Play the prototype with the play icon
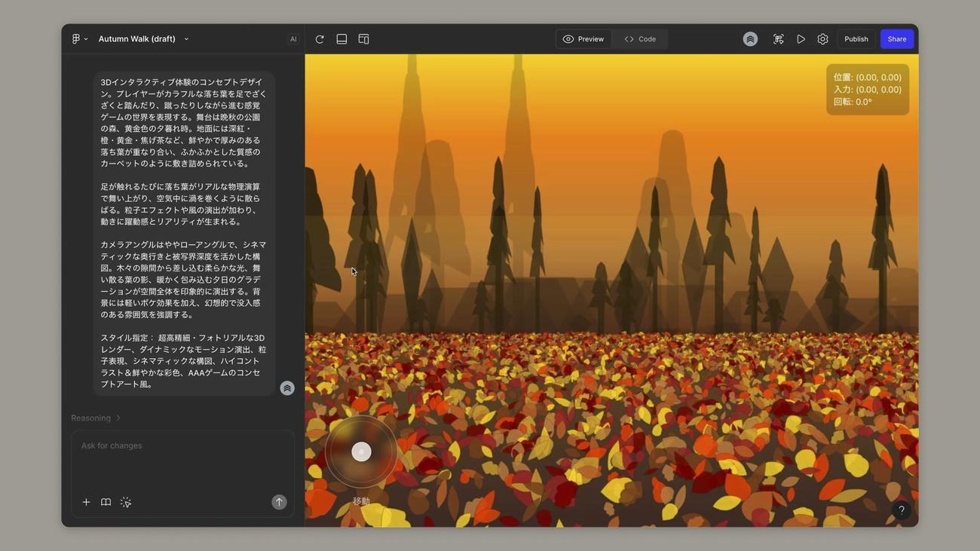Viewport: 980px width, 551px height. coord(801,39)
